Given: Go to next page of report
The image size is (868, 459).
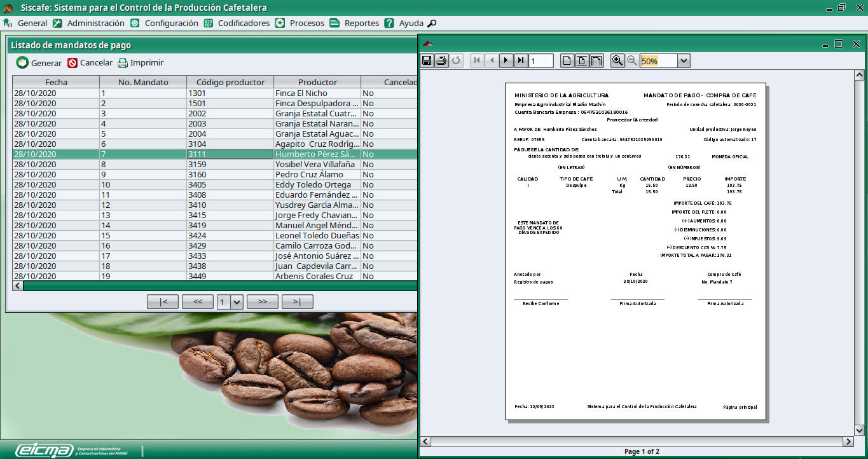Looking at the screenshot, I should tap(506, 60).
